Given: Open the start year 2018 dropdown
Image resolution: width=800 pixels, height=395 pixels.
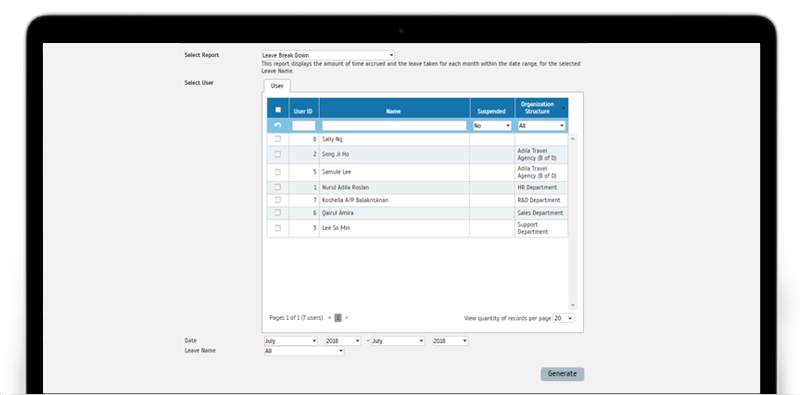Looking at the screenshot, I should pos(343,341).
